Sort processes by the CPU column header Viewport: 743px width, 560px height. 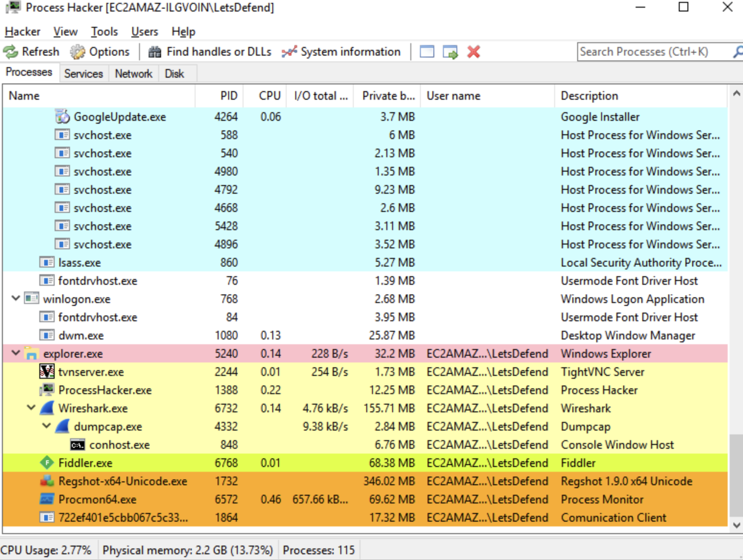tap(269, 96)
